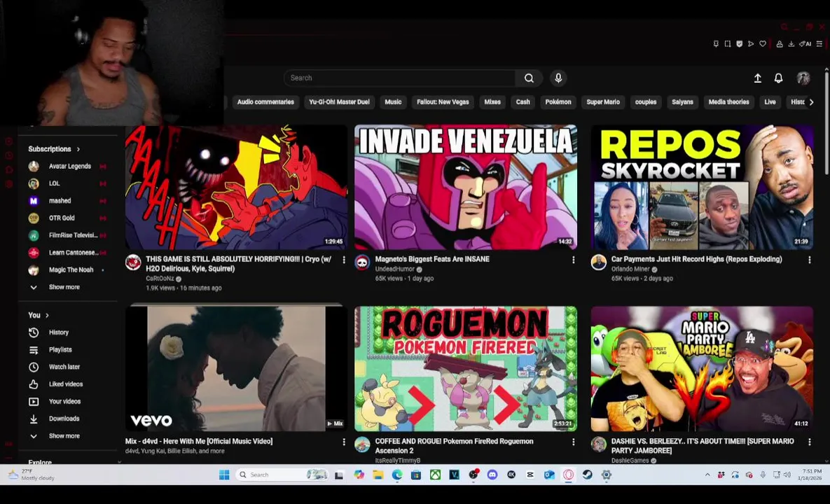The image size is (830, 504).
Task: Open options menu for Car Payments video
Action: [809, 260]
